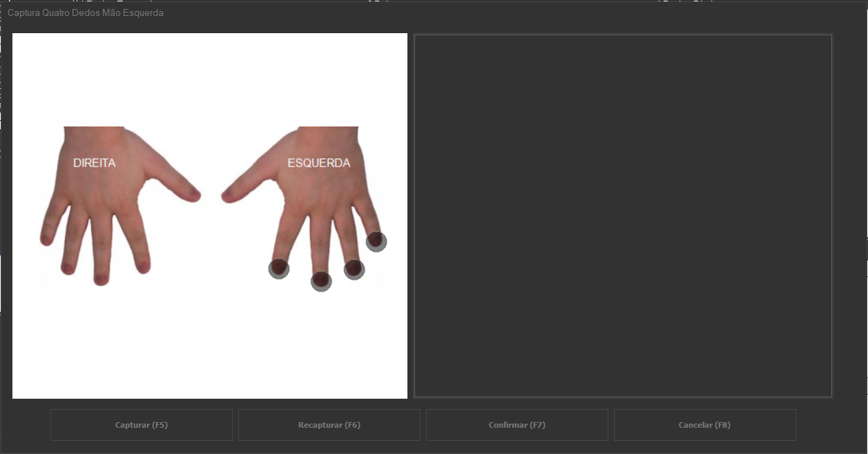Select the left hand index finger marker
The width and height of the screenshot is (868, 454).
[x=279, y=268]
